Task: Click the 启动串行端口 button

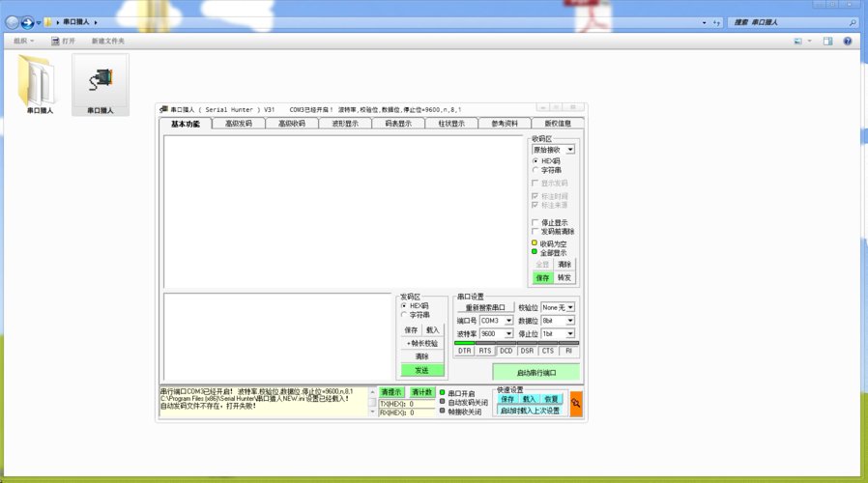Action: tap(535, 372)
